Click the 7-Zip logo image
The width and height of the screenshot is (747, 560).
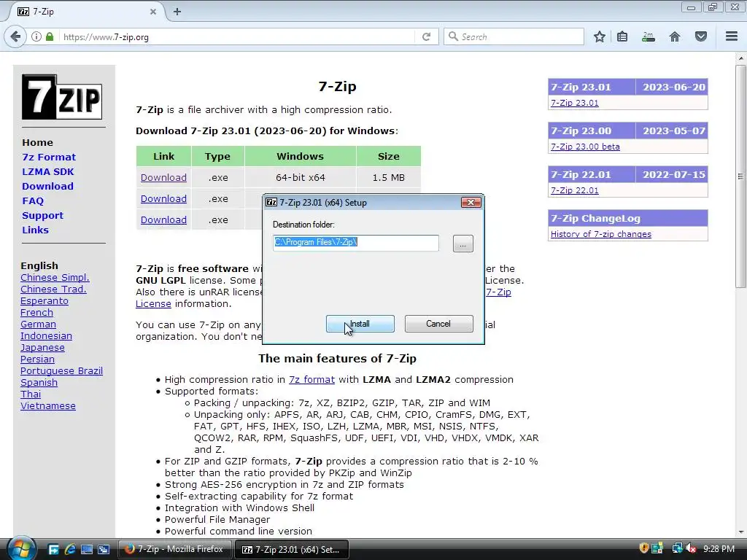coord(62,97)
